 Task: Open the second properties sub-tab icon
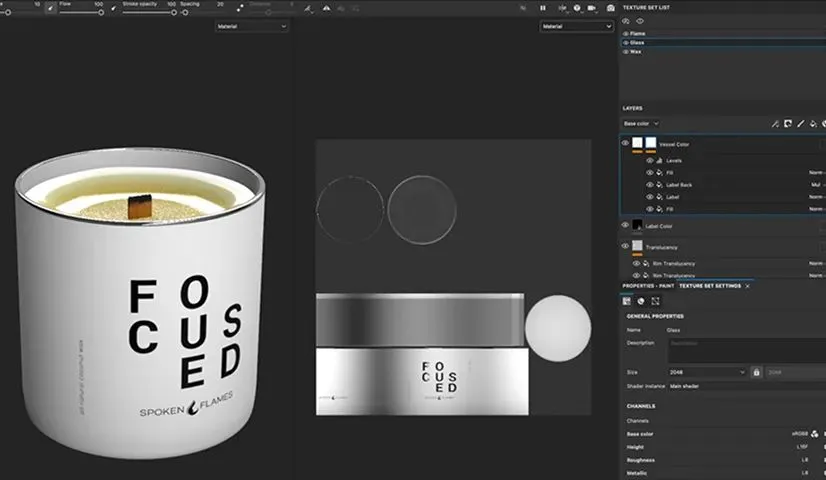641,301
